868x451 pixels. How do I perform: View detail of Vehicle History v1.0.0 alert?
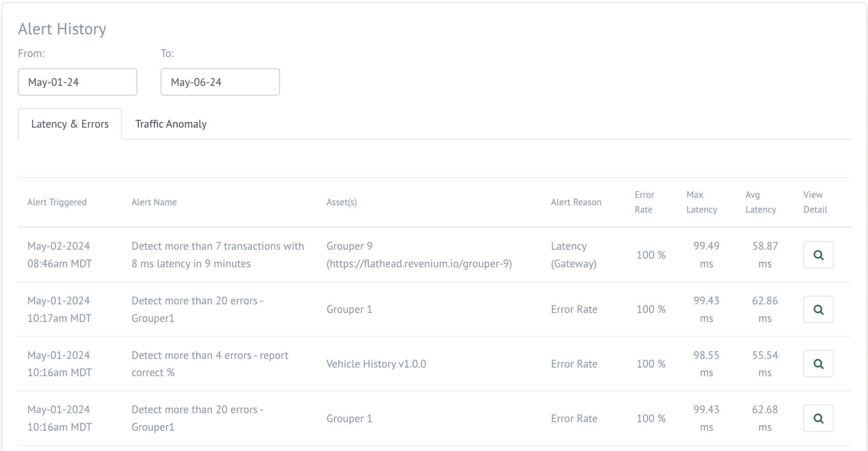(818, 364)
